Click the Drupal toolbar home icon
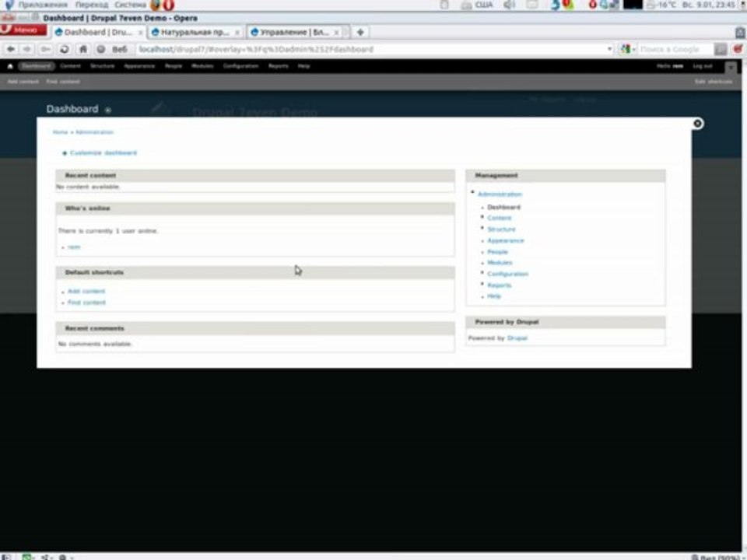The height and width of the screenshot is (560, 747). (10, 66)
